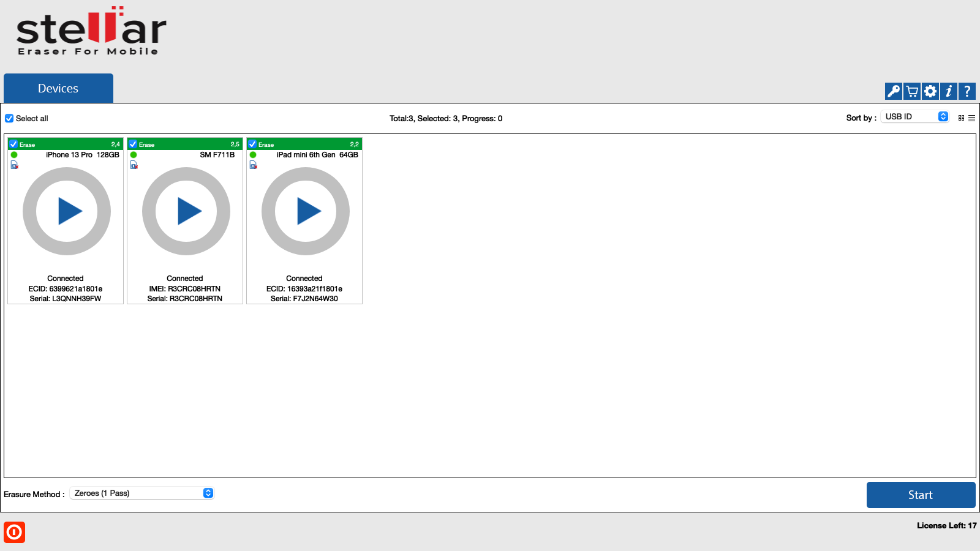Image resolution: width=980 pixels, height=551 pixels.
Task: Click the 'iPad mini 6th Gen 64GB' device name
Action: click(317, 155)
